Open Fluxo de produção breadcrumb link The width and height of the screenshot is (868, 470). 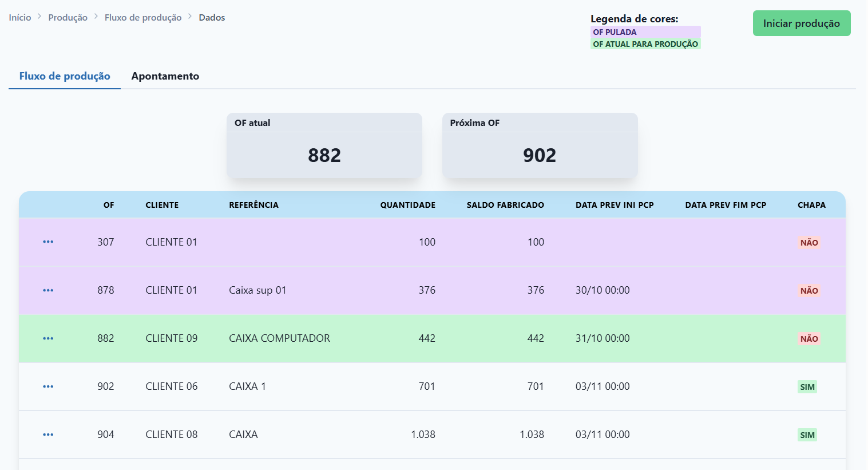[143, 18]
